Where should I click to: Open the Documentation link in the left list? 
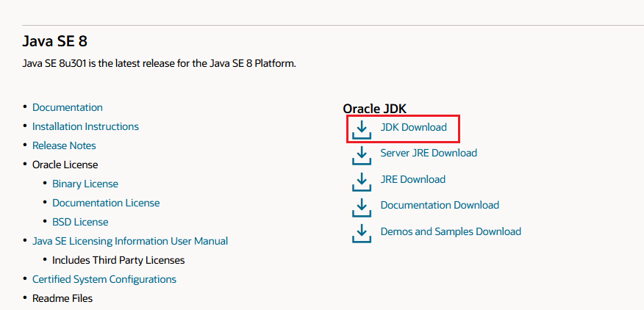coord(68,107)
